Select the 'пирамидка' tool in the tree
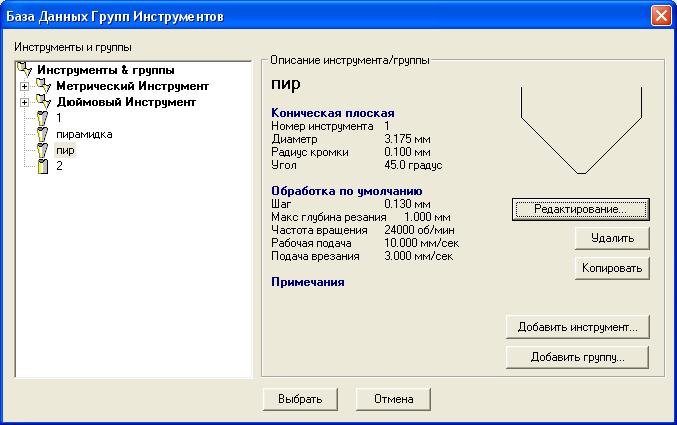This screenshot has height=425, width=677. (x=84, y=134)
